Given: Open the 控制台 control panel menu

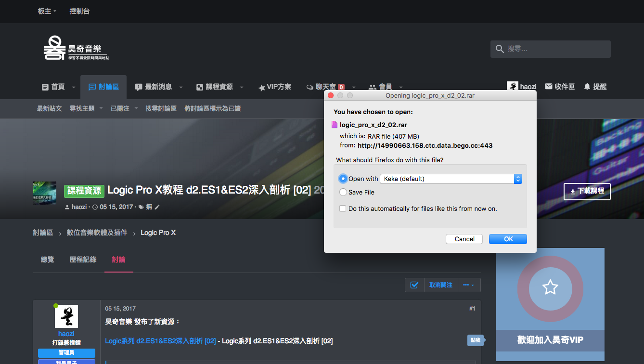Looking at the screenshot, I should point(79,11).
